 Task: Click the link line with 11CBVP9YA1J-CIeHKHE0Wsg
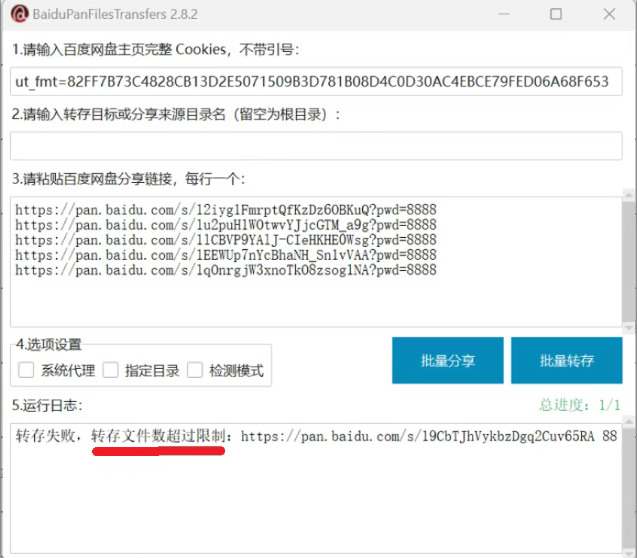click(226, 240)
